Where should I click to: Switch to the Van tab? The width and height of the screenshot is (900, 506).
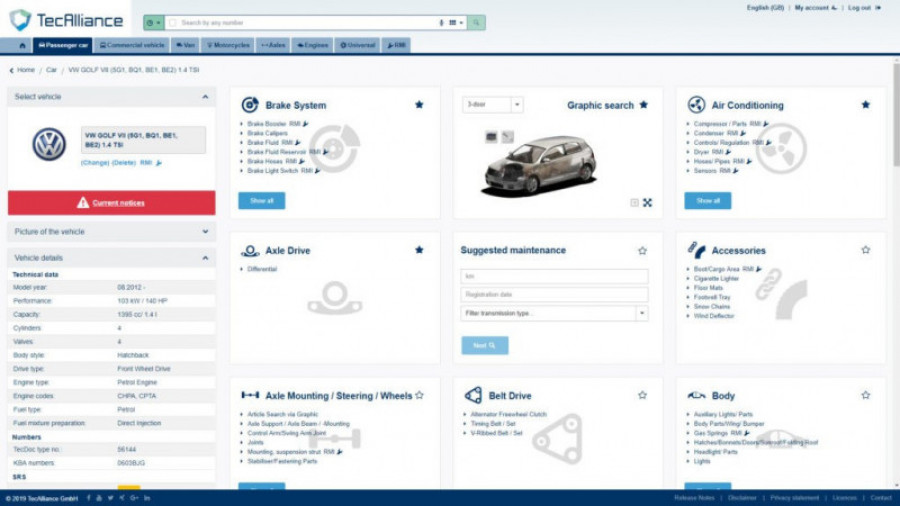185,45
